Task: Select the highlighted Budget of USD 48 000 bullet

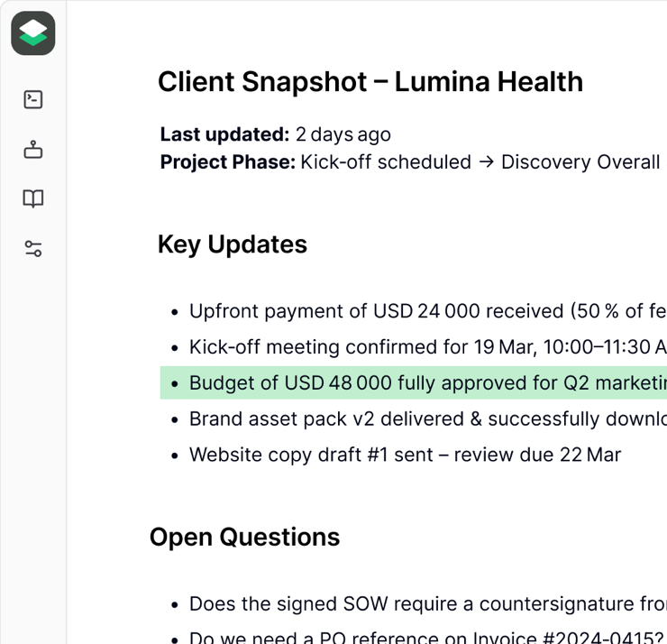Action: [x=414, y=382]
